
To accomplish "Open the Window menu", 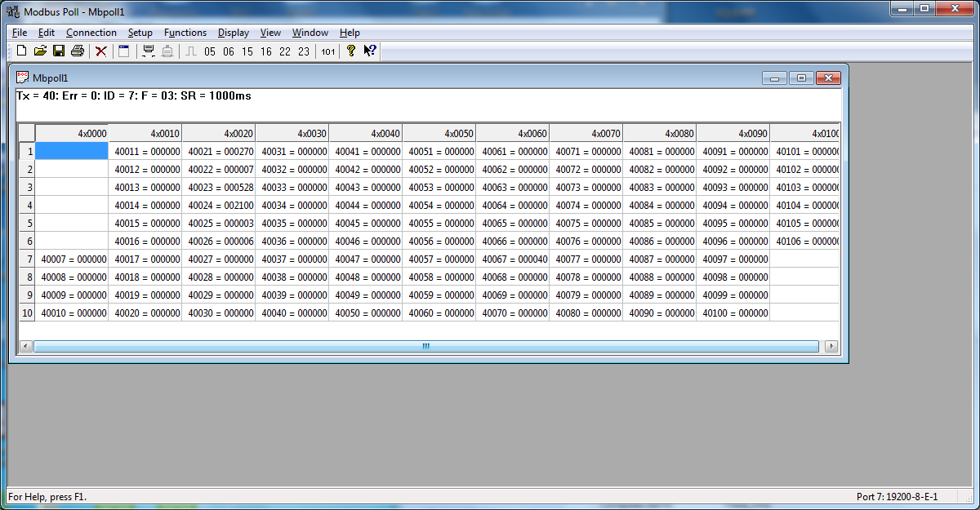I will point(310,33).
